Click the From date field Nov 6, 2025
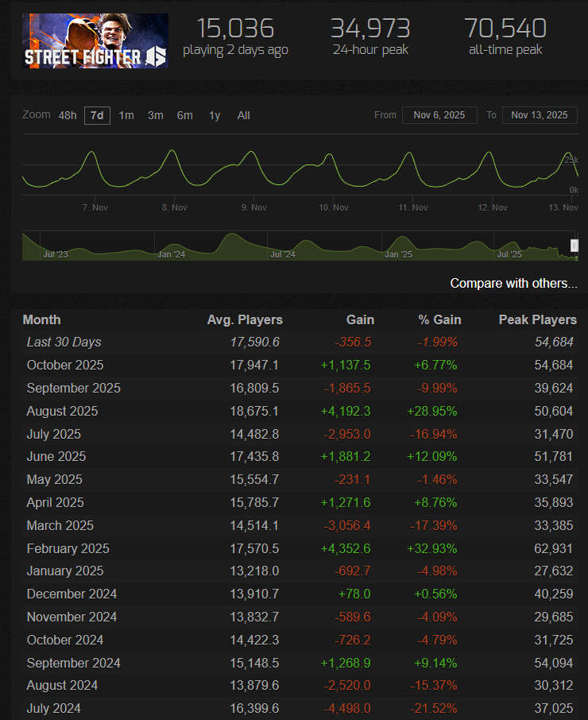 (439, 115)
